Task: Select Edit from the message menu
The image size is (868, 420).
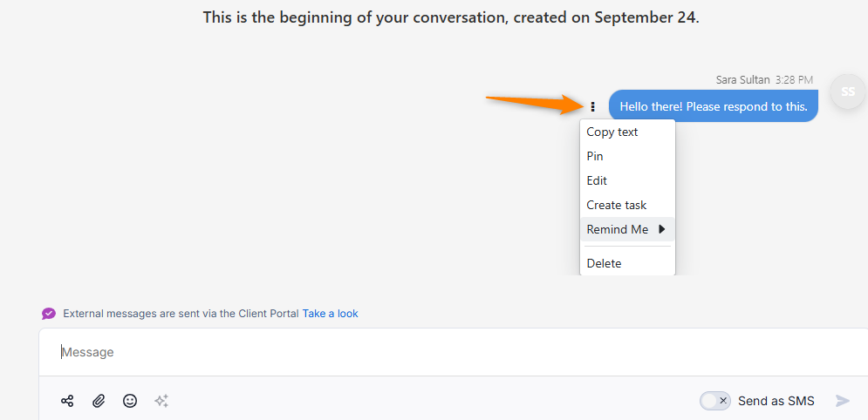Action: pos(597,181)
